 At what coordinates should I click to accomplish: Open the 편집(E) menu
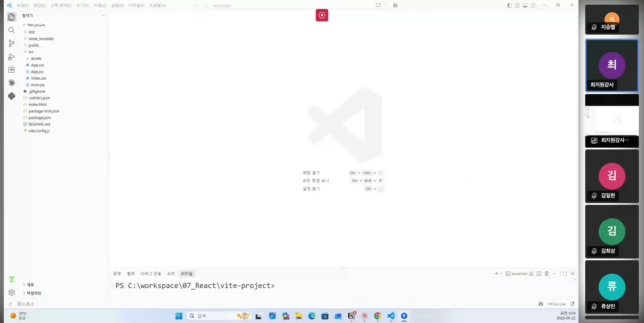[40, 5]
